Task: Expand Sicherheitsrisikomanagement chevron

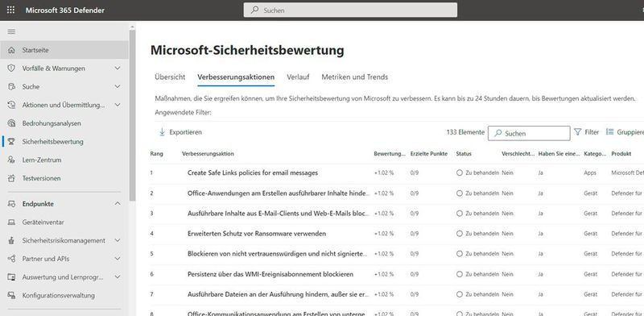Action: pyautogui.click(x=118, y=240)
